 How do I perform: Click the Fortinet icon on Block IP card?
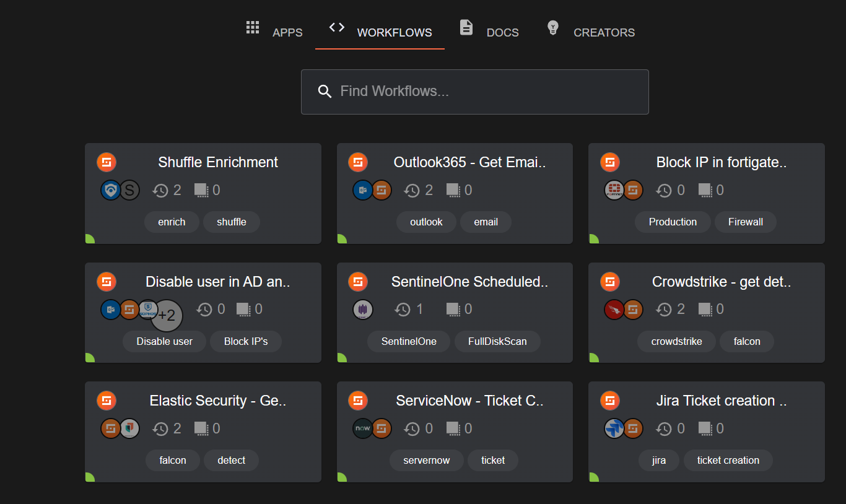(x=614, y=190)
